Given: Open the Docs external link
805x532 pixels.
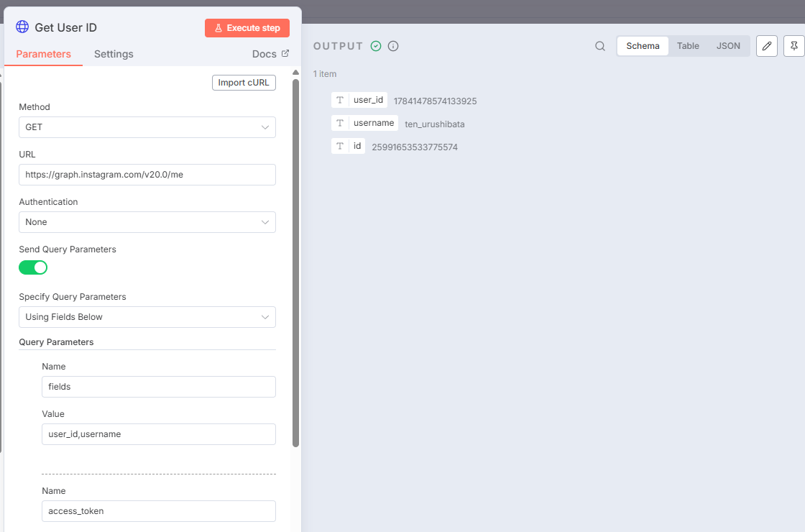Looking at the screenshot, I should (x=270, y=54).
